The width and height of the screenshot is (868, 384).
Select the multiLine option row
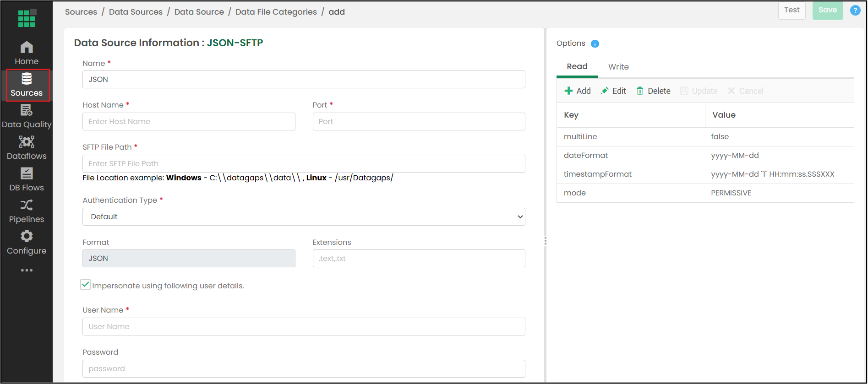pos(705,136)
